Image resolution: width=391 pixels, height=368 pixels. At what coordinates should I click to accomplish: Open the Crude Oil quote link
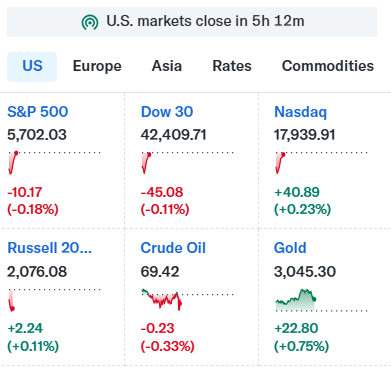(173, 248)
